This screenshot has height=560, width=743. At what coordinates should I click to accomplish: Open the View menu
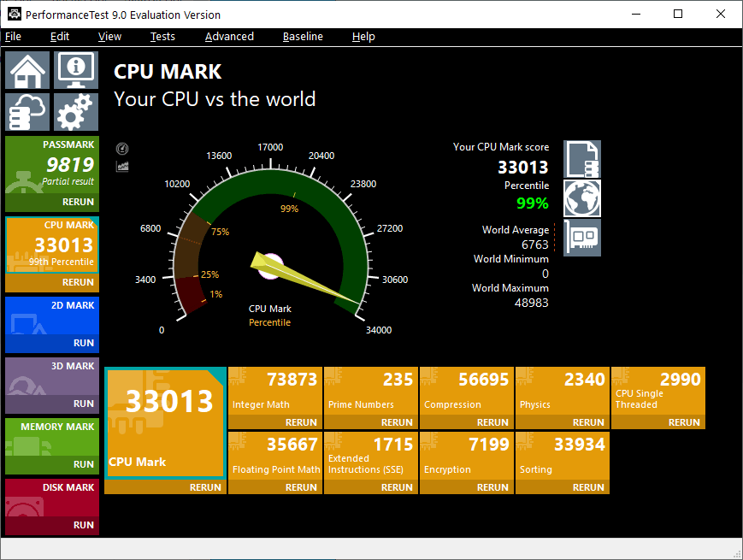(109, 37)
